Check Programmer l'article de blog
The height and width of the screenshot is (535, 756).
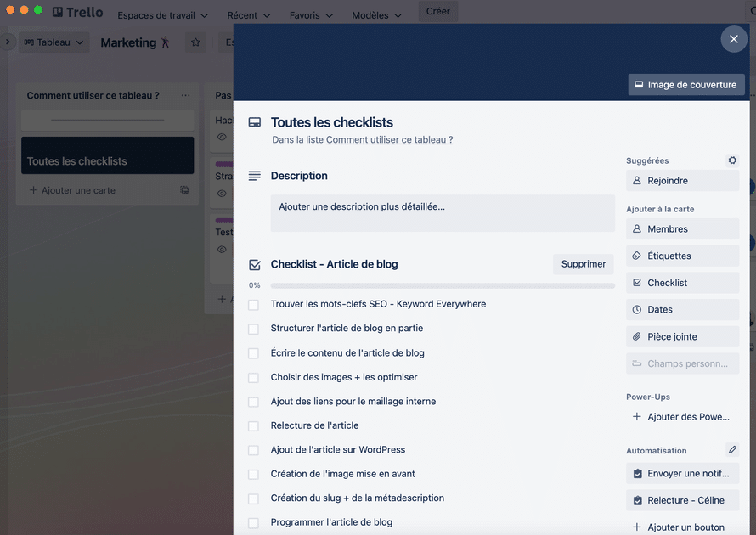253,522
